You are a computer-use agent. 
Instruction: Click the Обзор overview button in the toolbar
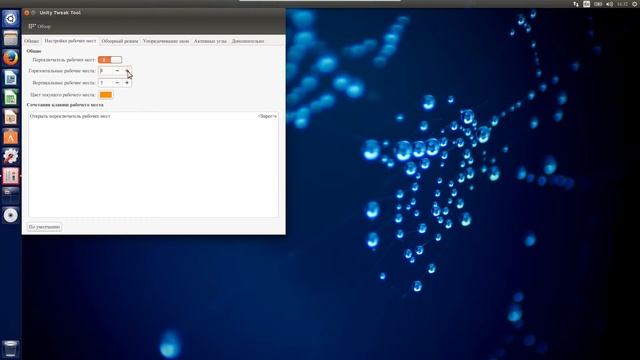click(40, 27)
